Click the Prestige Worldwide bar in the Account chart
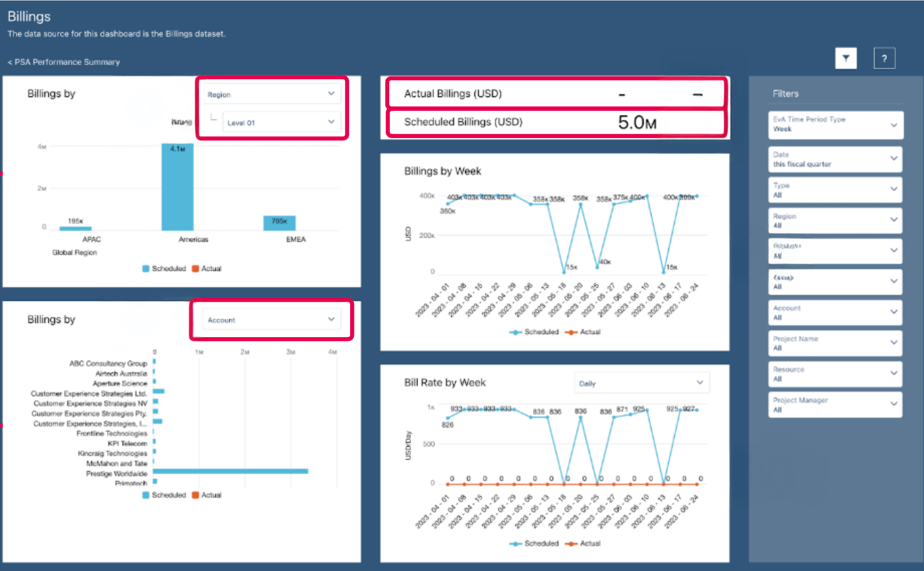 point(230,471)
